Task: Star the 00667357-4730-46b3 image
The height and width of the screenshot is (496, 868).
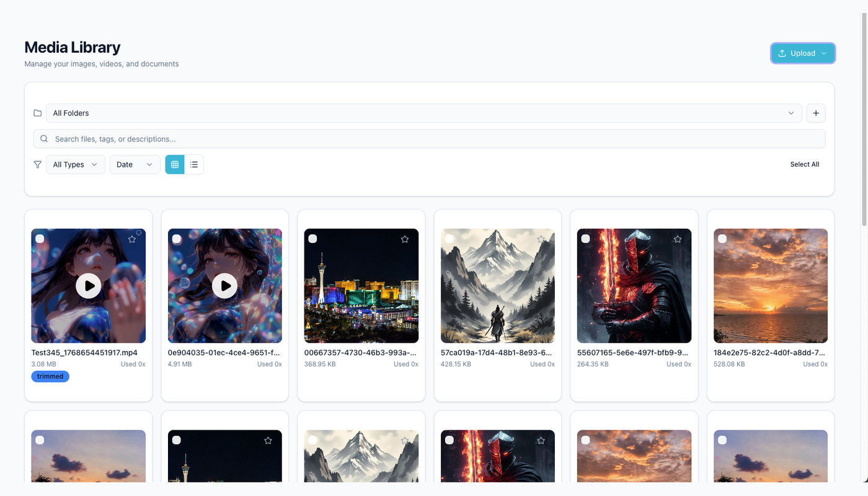Action: tap(405, 239)
